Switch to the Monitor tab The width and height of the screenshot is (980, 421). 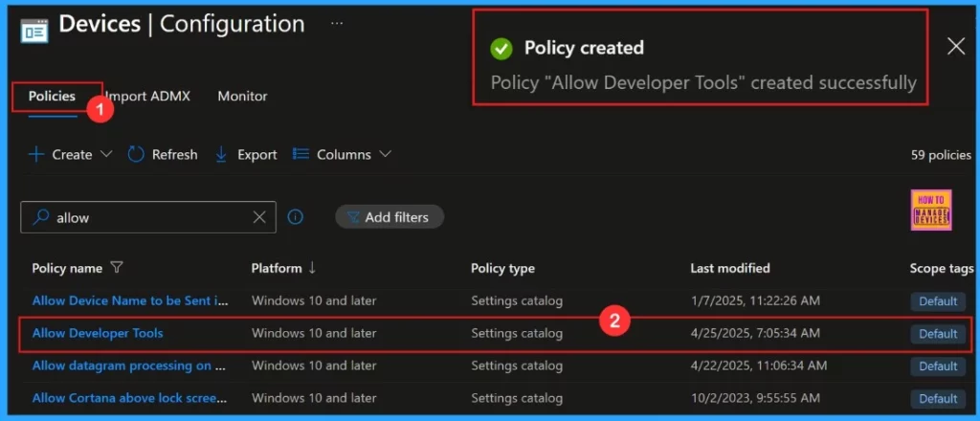tap(242, 97)
